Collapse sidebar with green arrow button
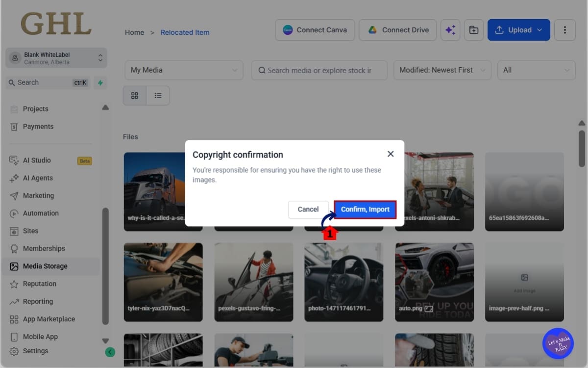 click(x=110, y=352)
